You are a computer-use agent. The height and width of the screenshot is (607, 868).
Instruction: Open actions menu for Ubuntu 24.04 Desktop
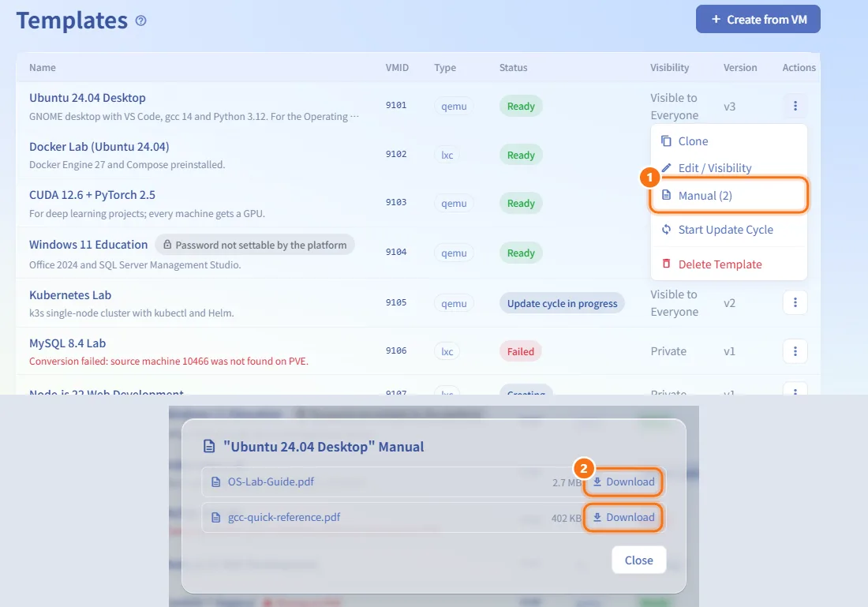[795, 106]
